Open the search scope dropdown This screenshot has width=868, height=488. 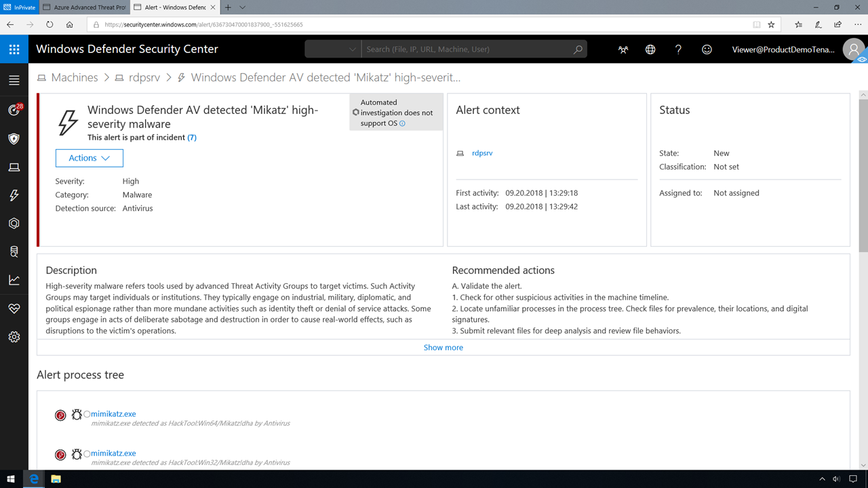pyautogui.click(x=332, y=49)
